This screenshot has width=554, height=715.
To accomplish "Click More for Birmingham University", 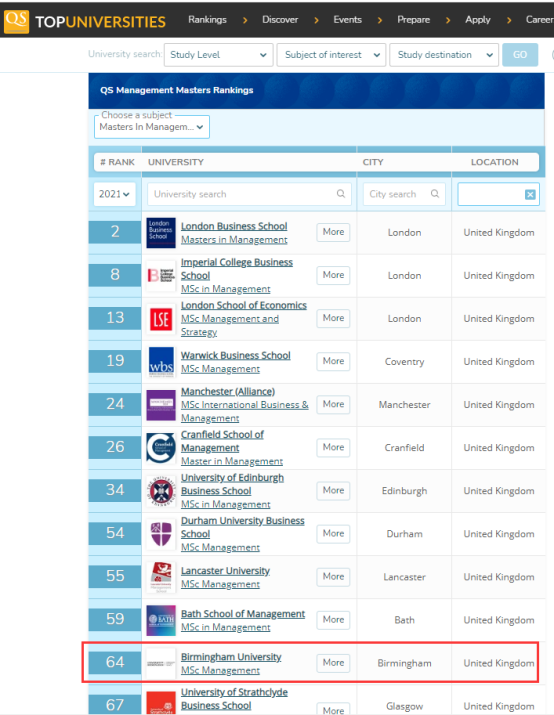I will (333, 663).
